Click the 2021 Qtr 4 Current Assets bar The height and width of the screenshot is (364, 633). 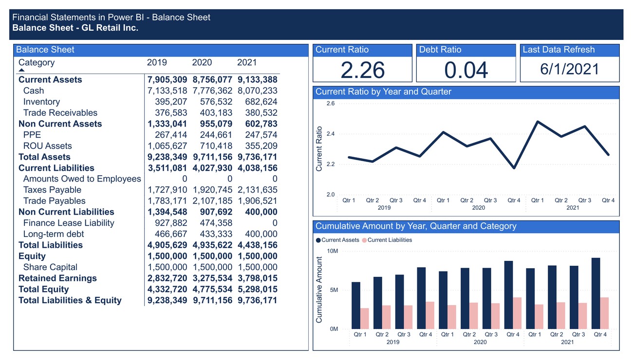pyautogui.click(x=596, y=293)
